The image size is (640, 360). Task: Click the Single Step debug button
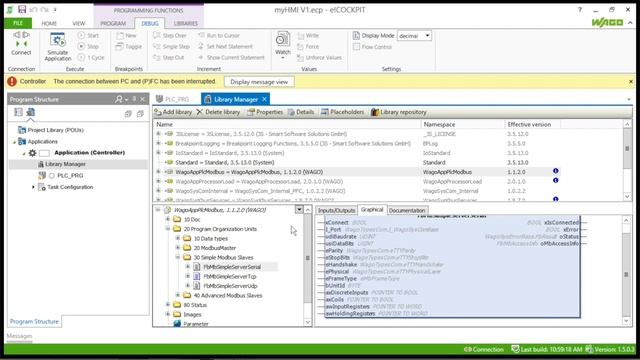pyautogui.click(x=171, y=47)
